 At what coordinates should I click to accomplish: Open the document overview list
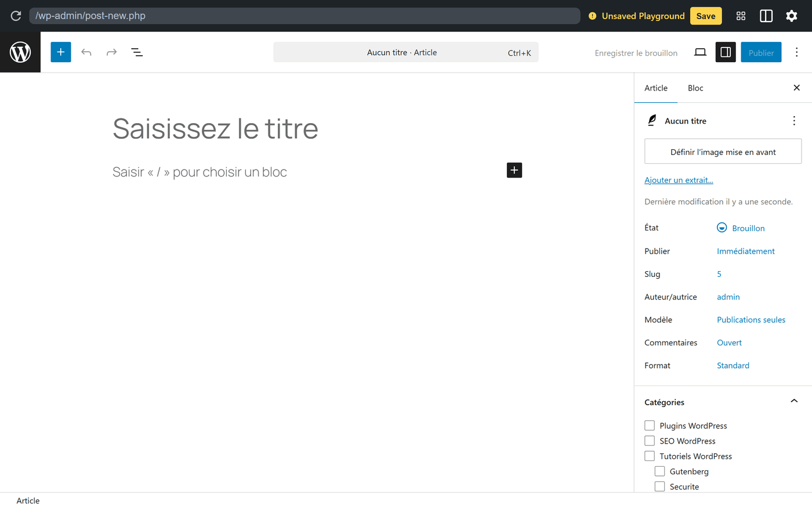(x=136, y=52)
